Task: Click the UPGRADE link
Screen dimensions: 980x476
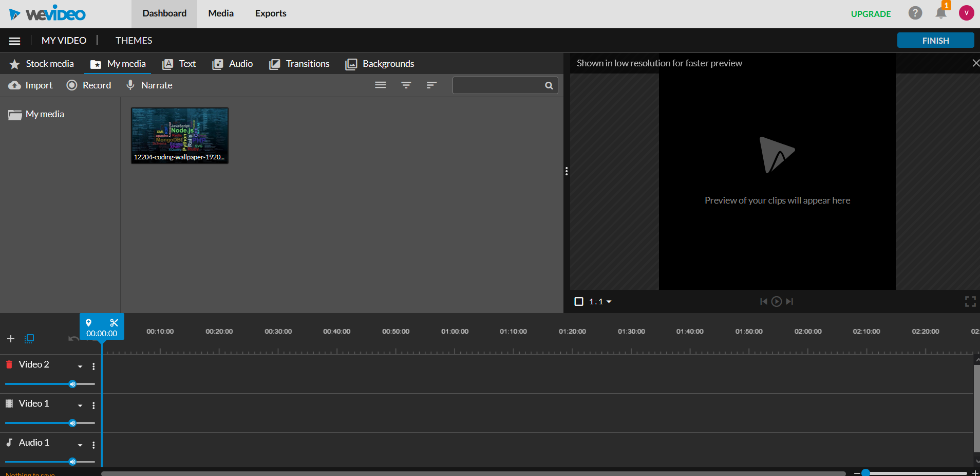Action: click(871, 14)
